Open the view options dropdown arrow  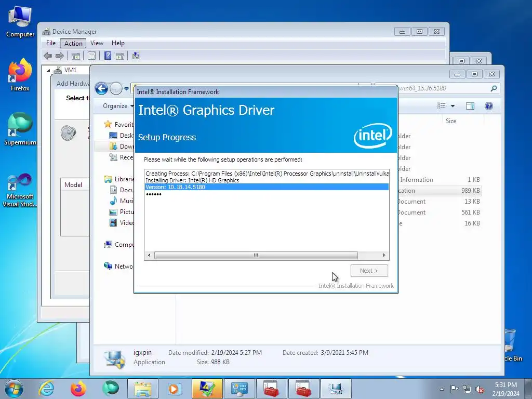tap(453, 106)
